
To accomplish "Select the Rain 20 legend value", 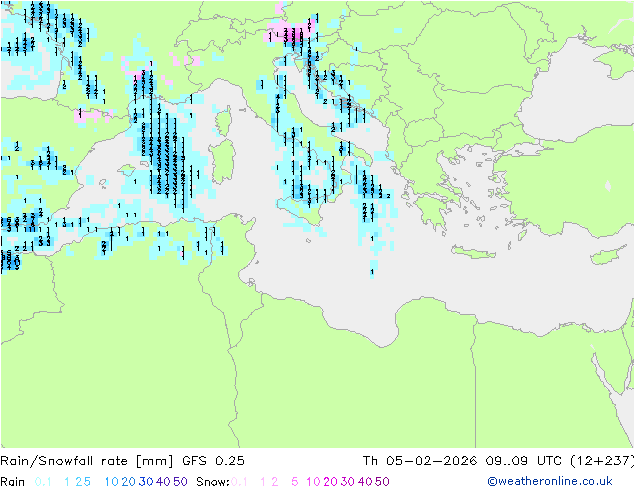I will click(x=128, y=482).
